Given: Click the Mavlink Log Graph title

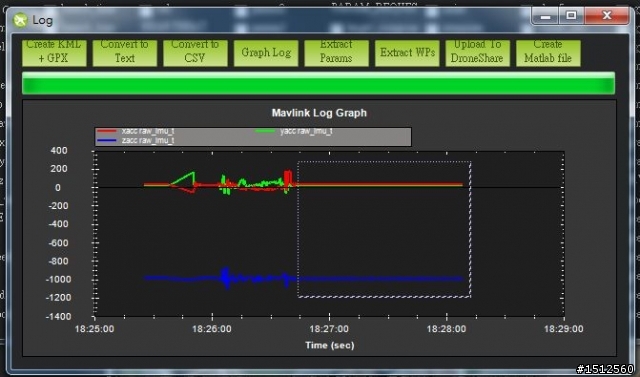Looking at the screenshot, I should (x=319, y=113).
